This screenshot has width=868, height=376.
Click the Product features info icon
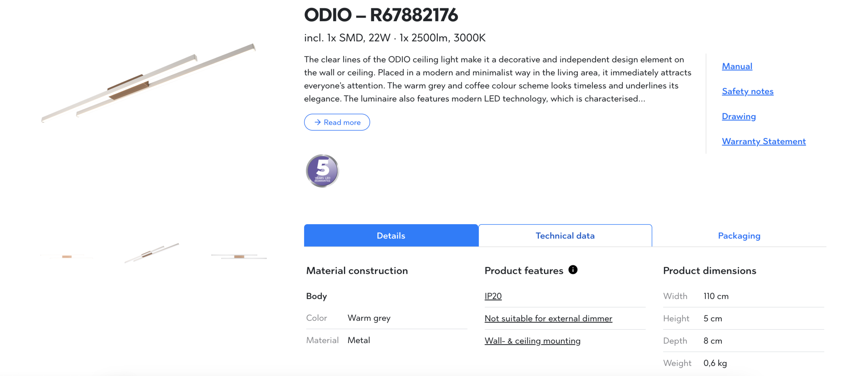[573, 270]
